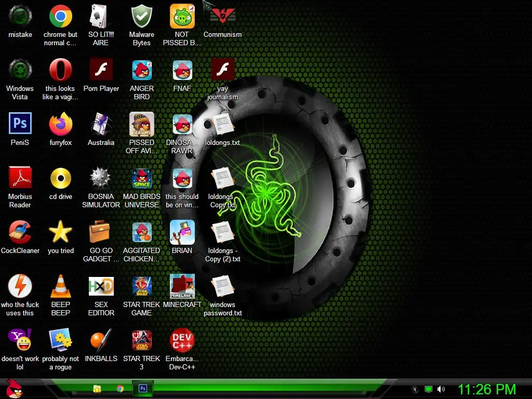Expand hidden system tray icons arrow
Screen dimensions: 532x399
[x=415, y=390]
